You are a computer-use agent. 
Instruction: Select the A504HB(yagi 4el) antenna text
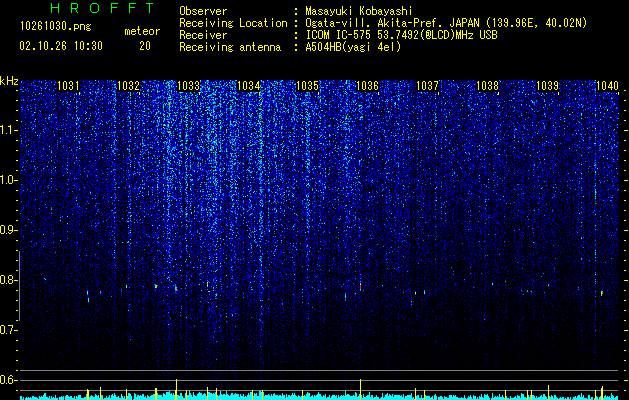[353, 47]
